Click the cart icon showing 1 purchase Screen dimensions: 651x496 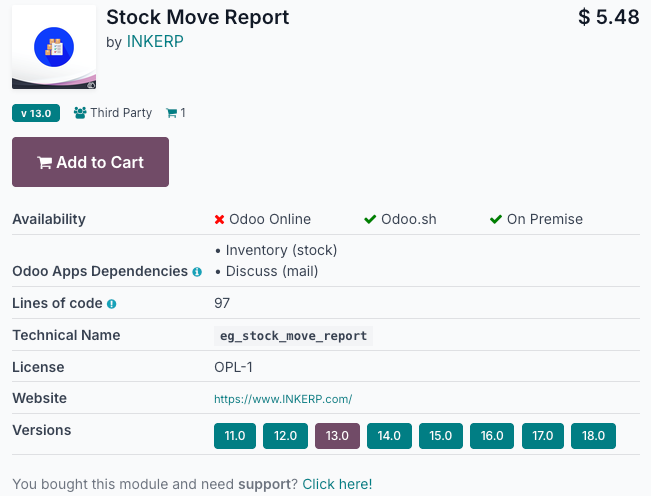tap(171, 113)
